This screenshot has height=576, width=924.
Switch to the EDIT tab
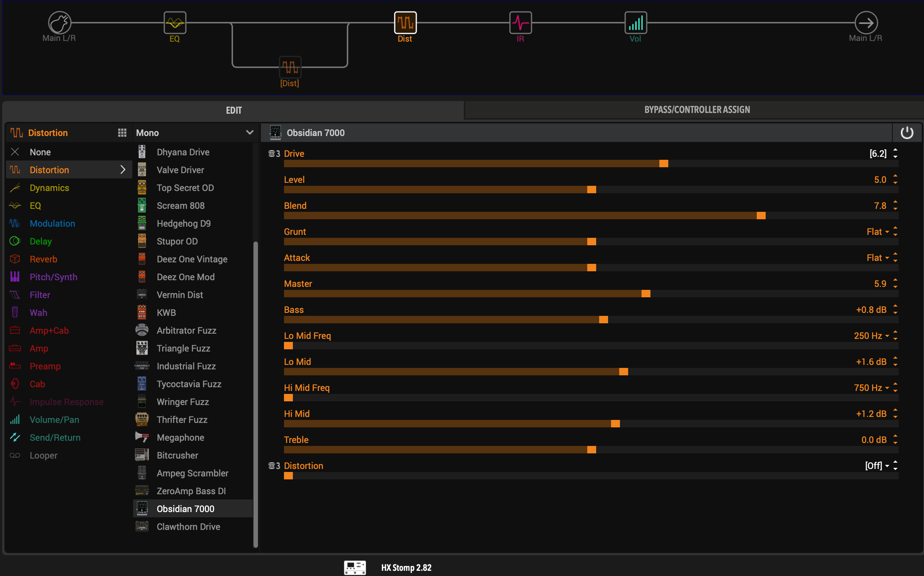[233, 110]
